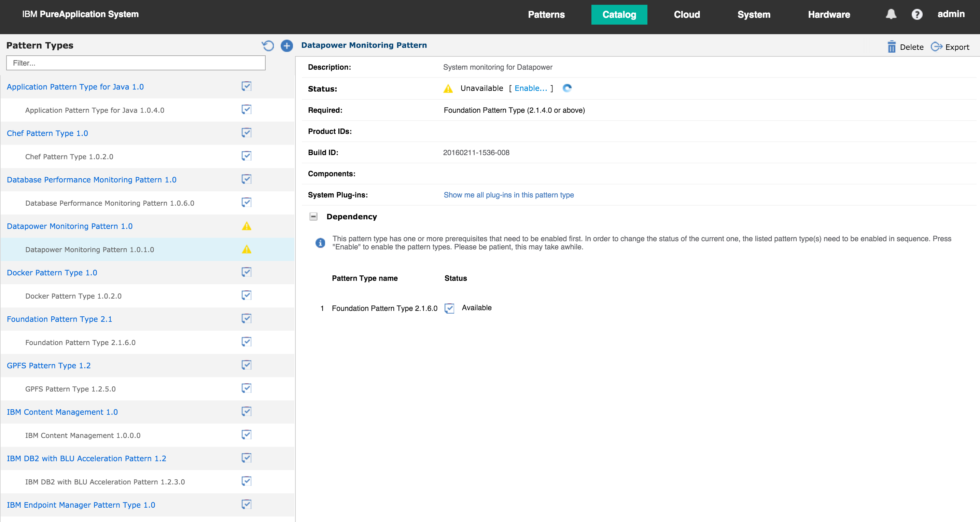Click the dependency info icon

320,243
